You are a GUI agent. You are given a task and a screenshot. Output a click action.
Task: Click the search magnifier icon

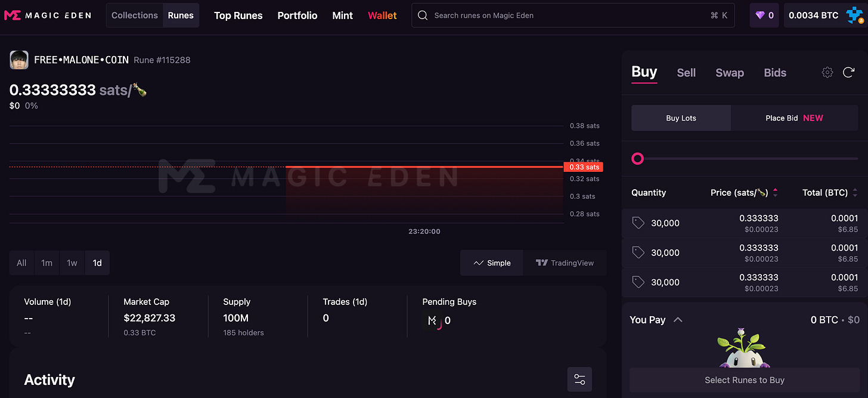click(x=423, y=16)
